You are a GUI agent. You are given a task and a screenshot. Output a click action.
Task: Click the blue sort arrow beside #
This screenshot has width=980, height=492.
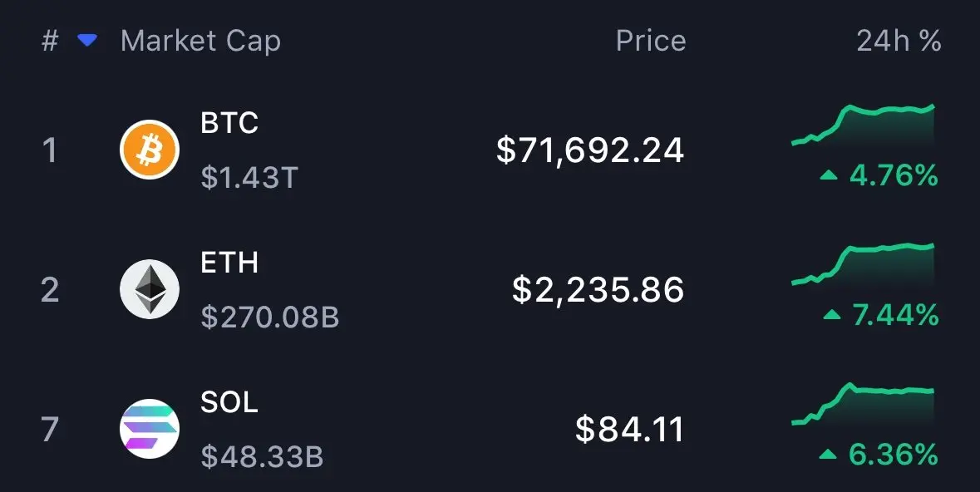pos(87,41)
